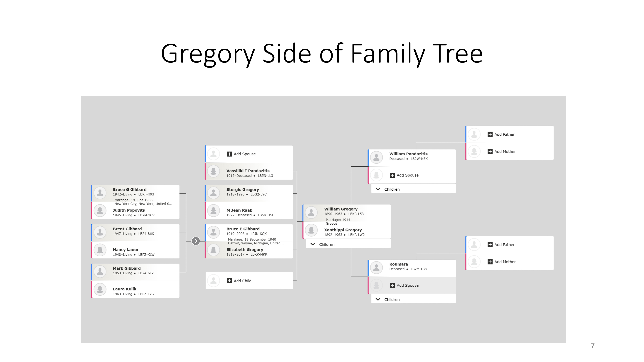
Task: Select the slide title text
Action: [x=322, y=53]
